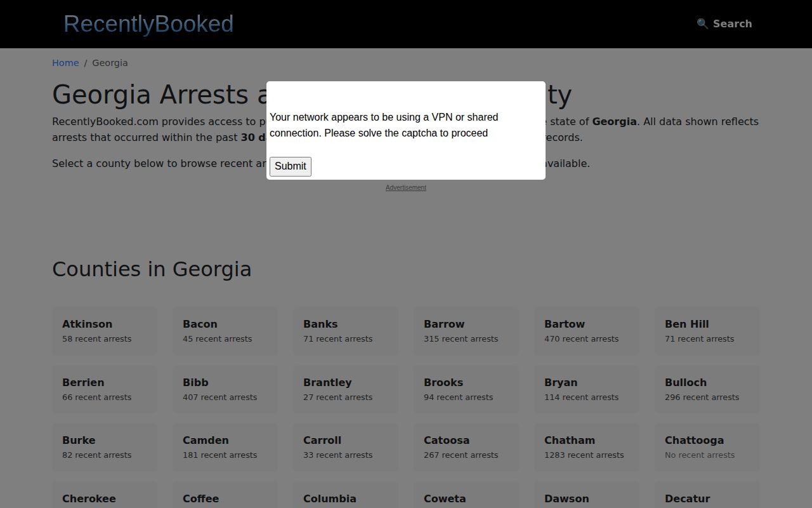Open Camden county card
The image size is (812, 508).
pos(225,447)
